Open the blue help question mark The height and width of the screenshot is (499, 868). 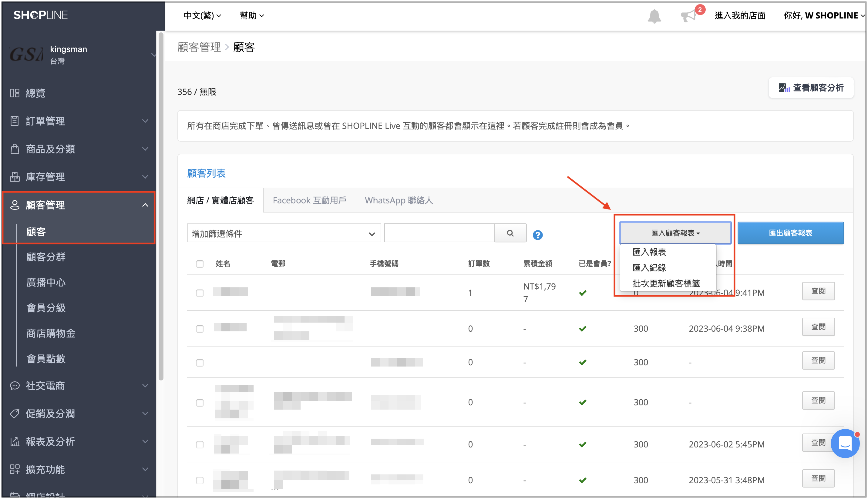538,235
